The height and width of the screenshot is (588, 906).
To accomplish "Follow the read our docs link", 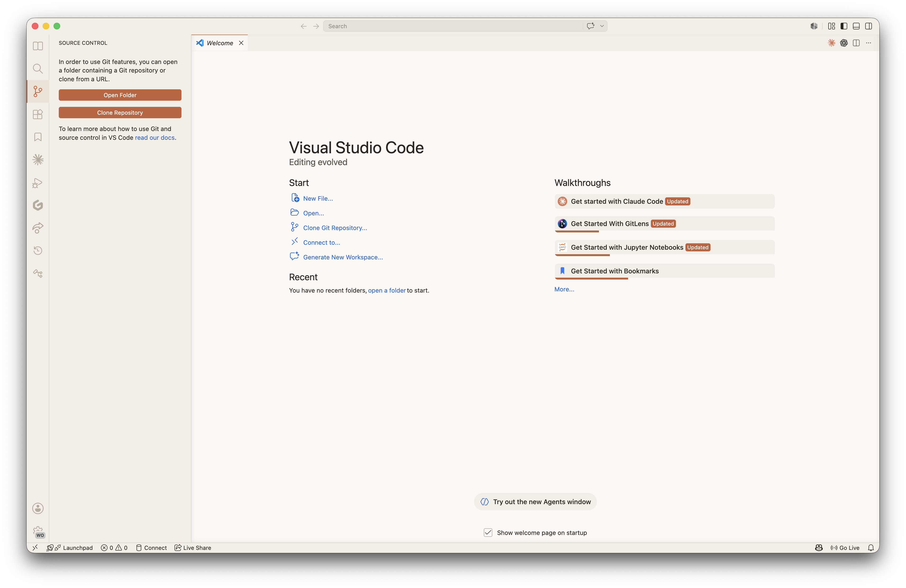I will [154, 138].
